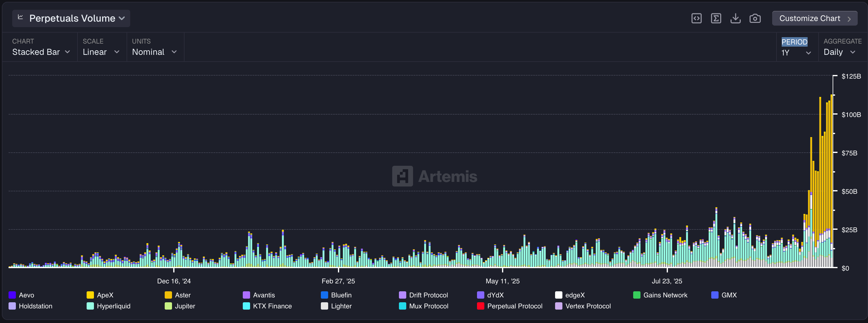Toggle Aevo series in legend

[x=21, y=295]
